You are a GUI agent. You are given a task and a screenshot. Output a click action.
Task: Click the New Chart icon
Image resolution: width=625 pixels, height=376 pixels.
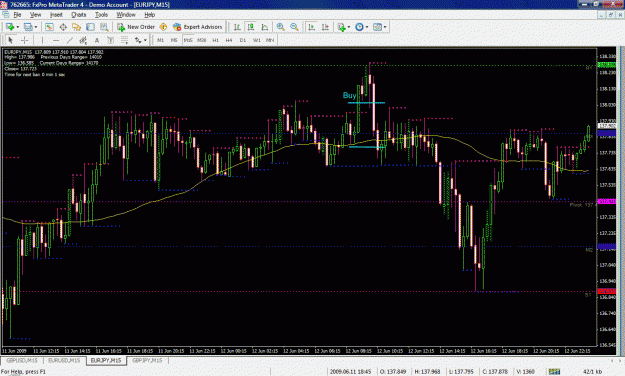pos(10,27)
